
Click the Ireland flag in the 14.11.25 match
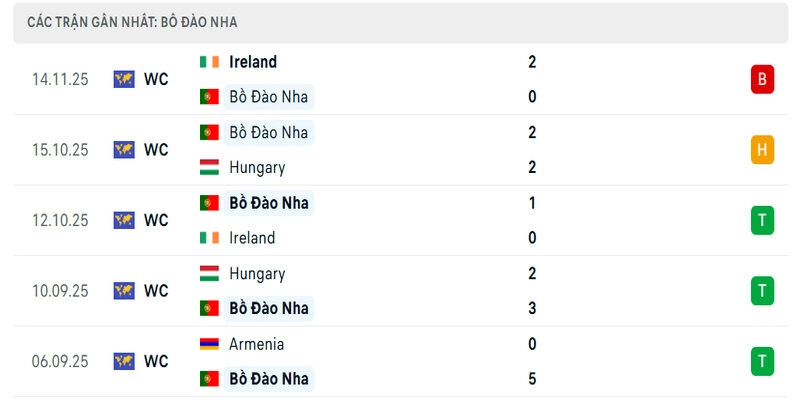pyautogui.click(x=209, y=62)
